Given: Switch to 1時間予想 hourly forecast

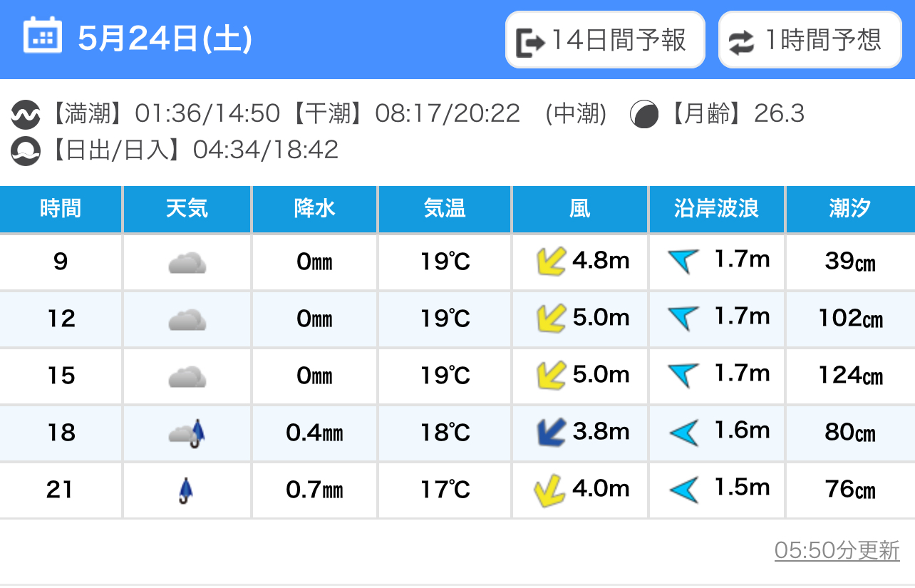Looking at the screenshot, I should click(810, 40).
